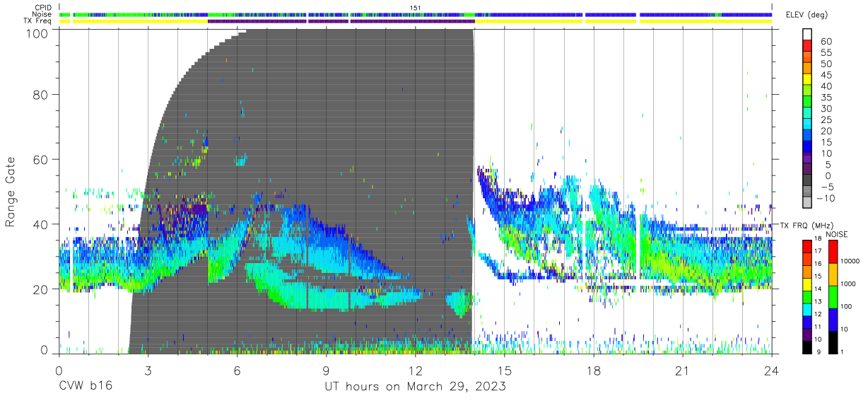This screenshot has height=401, width=868.
Task: Click the purple portion of the TX Freq strip
Action: coord(341,21)
